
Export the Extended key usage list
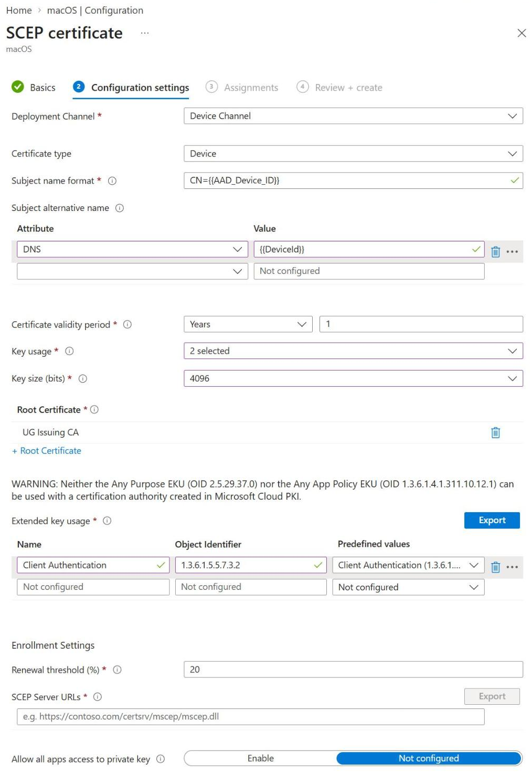coord(492,521)
